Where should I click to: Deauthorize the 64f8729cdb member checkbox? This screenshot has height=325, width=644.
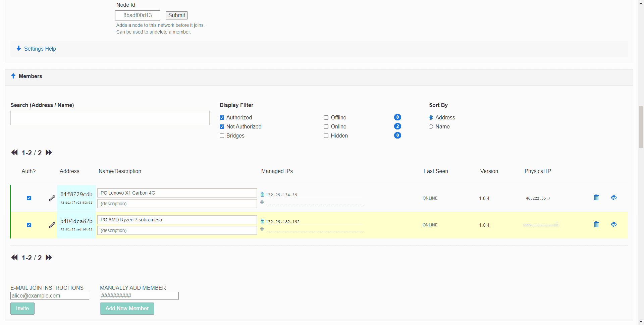pos(29,198)
